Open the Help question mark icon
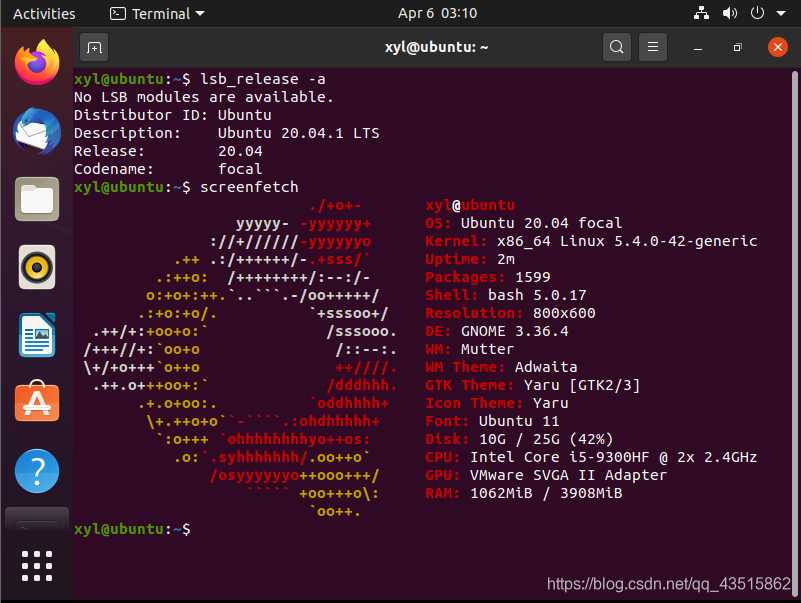The width and height of the screenshot is (801, 603). pyautogui.click(x=37, y=471)
